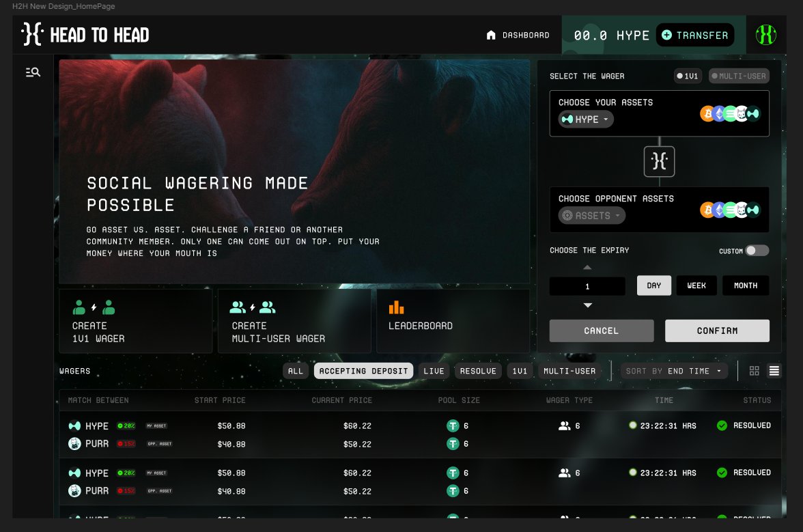Image resolution: width=803 pixels, height=532 pixels.
Task: Select the MULTI-USER wager radio option
Action: (738, 76)
